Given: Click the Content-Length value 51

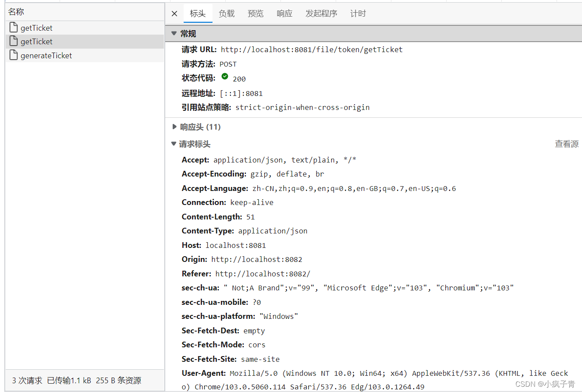Looking at the screenshot, I should click(x=250, y=217).
